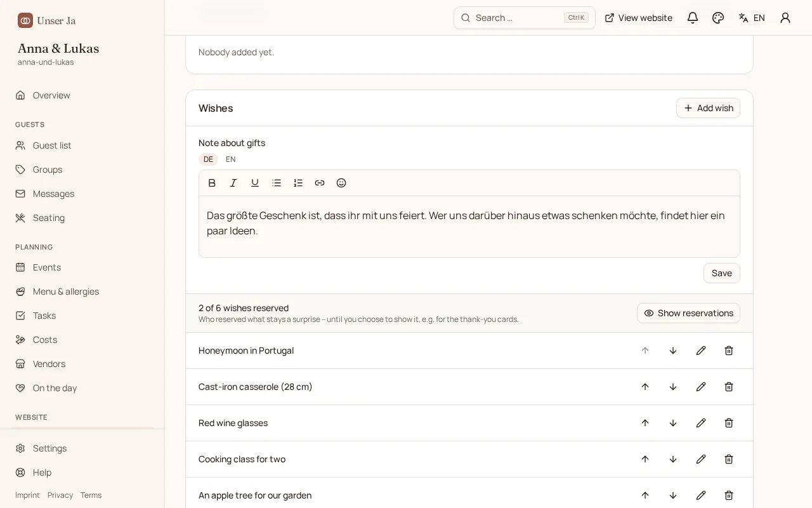
Task: Move Honeymoon in Portugal down
Action: click(x=673, y=351)
